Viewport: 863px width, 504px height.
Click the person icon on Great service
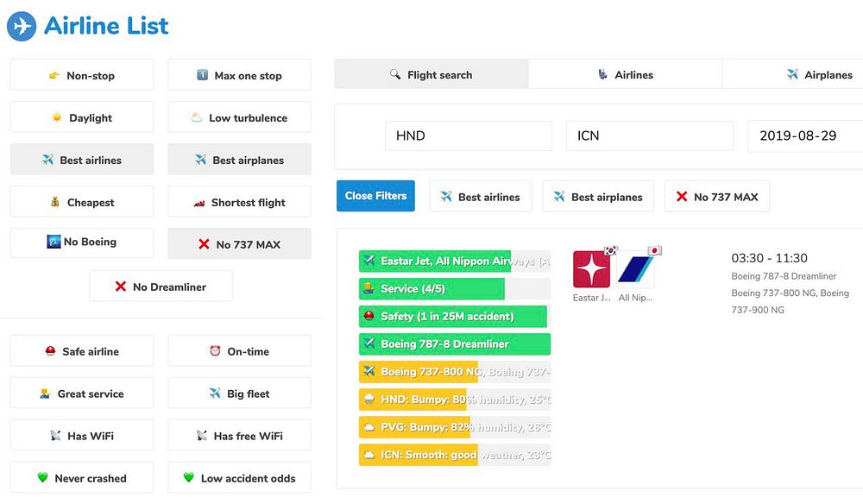point(45,394)
